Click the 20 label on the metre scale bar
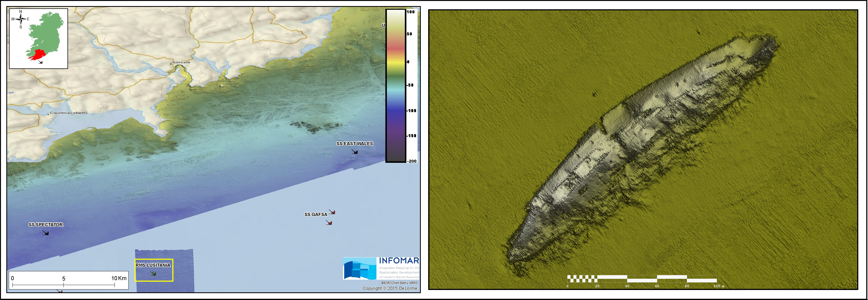Viewport: 868px width, 300px height. (x=597, y=286)
